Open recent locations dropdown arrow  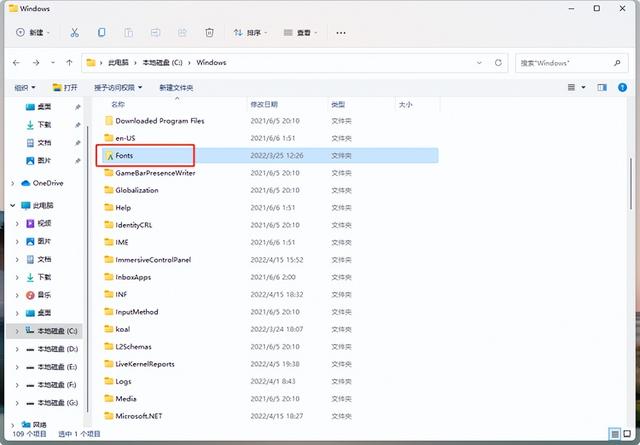pos(53,62)
